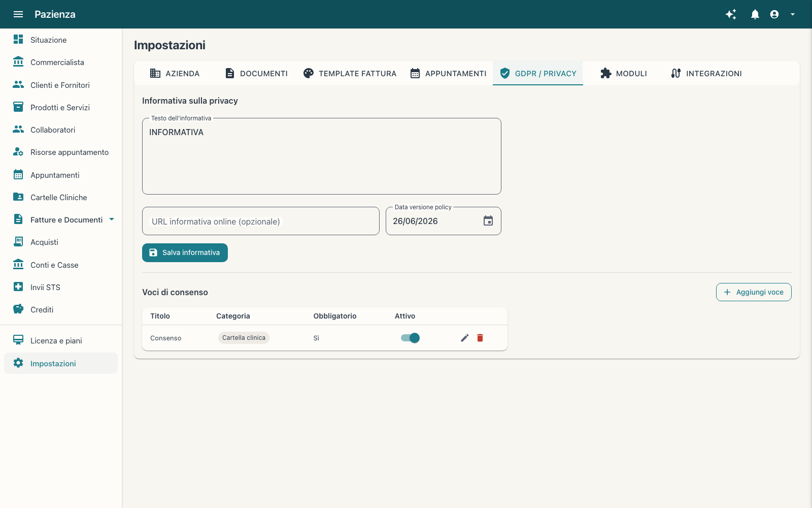The height and width of the screenshot is (508, 812).
Task: Open the Integrazioni tab
Action: 706,73
